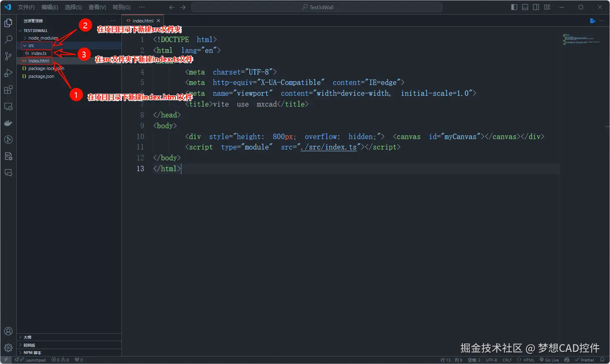610x364 pixels.
Task: Close the index.html editor tab
Action: pyautogui.click(x=158, y=21)
